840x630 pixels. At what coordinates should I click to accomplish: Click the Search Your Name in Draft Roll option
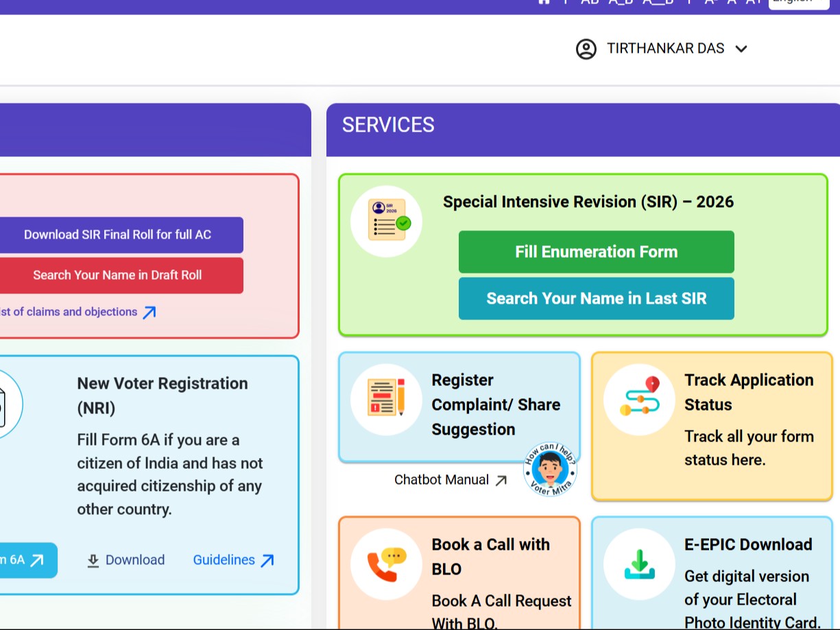[117, 275]
